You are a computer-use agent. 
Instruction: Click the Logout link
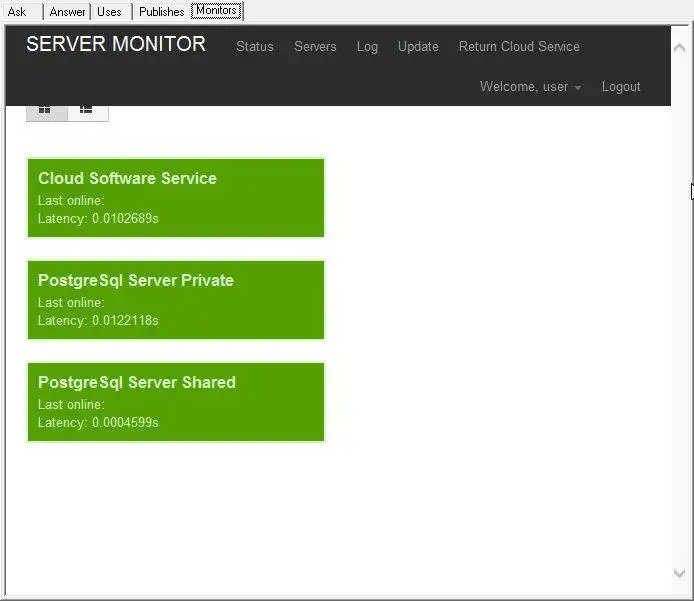[x=621, y=87]
